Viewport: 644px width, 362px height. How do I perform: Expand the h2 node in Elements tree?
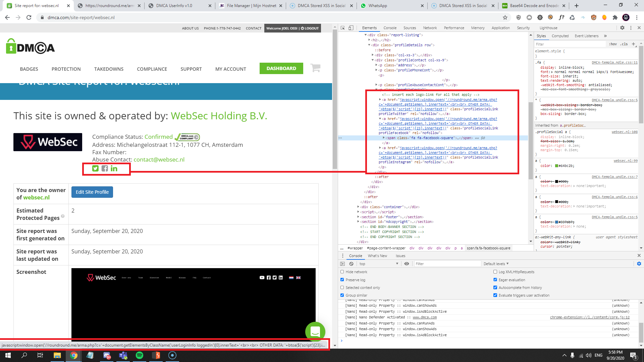click(x=369, y=40)
